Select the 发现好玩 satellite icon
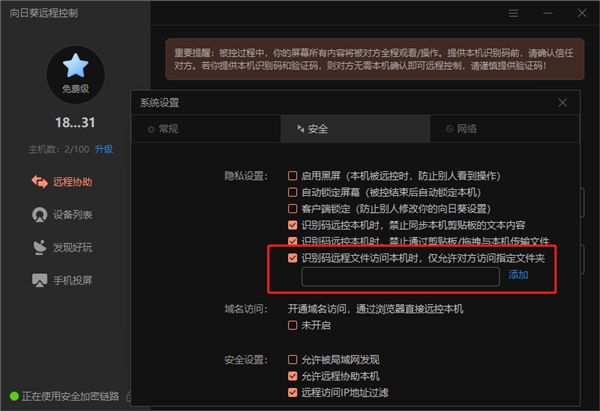This screenshot has width=600, height=411. (39, 247)
